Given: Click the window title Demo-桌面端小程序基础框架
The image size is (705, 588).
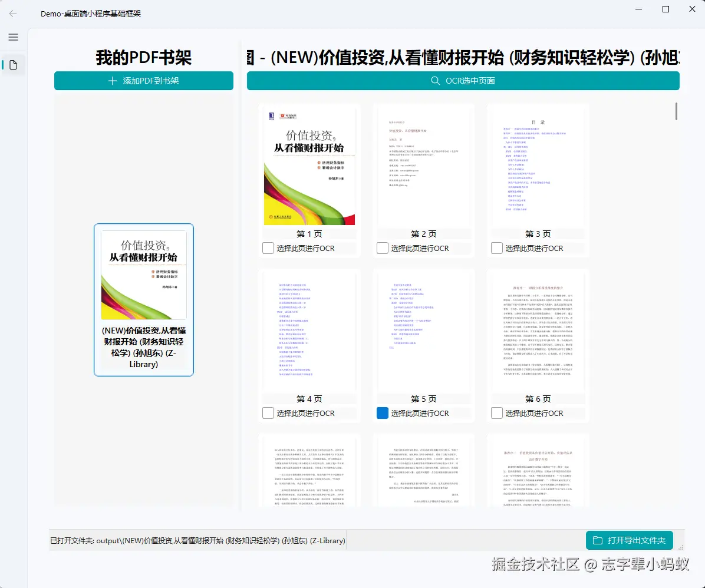Looking at the screenshot, I should pyautogui.click(x=91, y=14).
